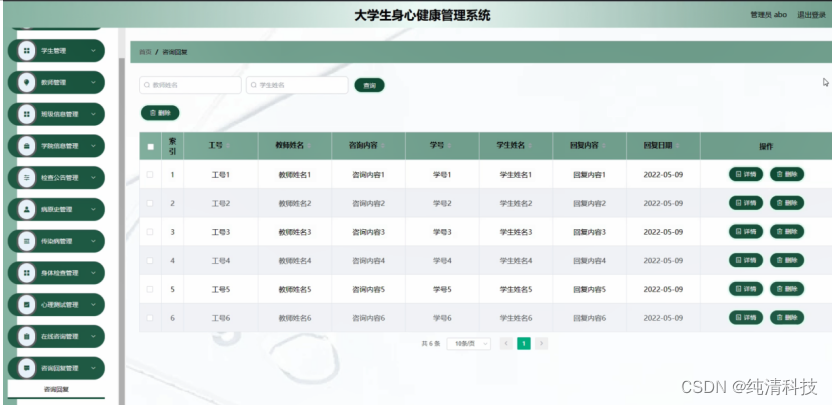
Task: Click the 学号6 table cell
Action: click(442, 318)
